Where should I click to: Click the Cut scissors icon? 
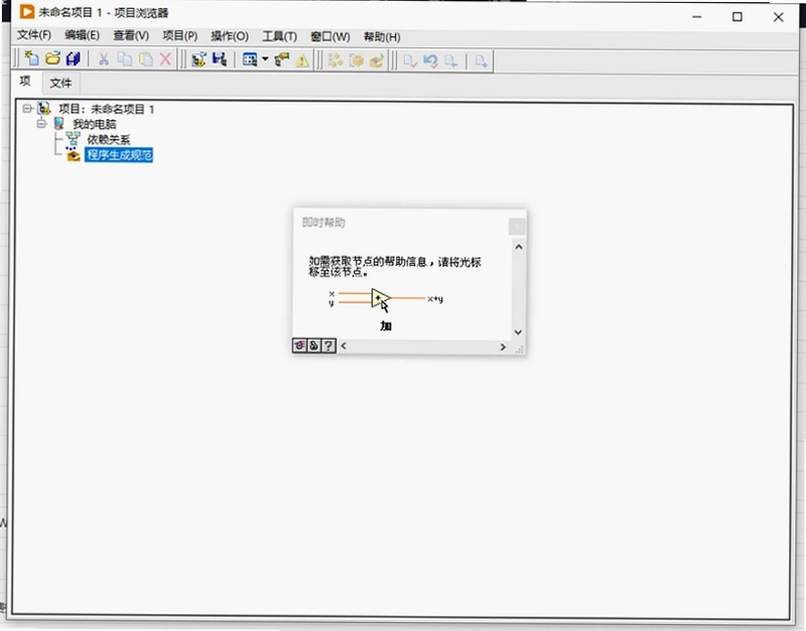click(104, 60)
